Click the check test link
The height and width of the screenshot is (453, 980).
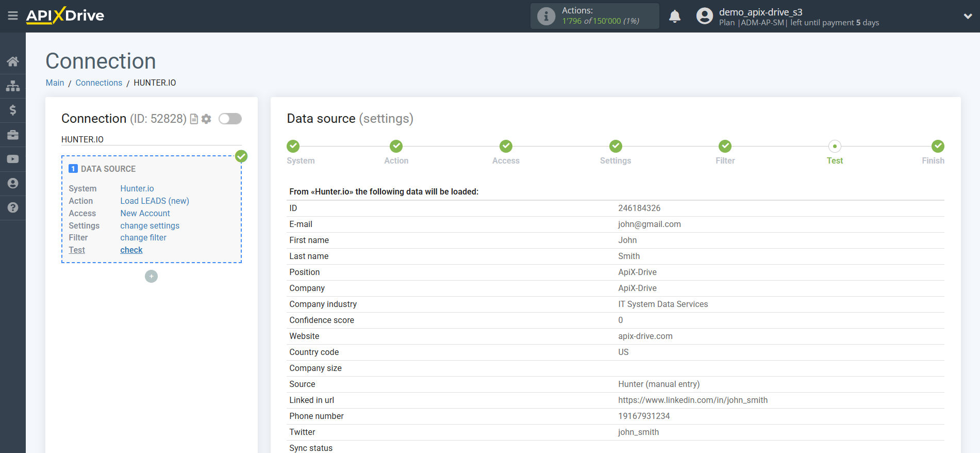point(131,250)
